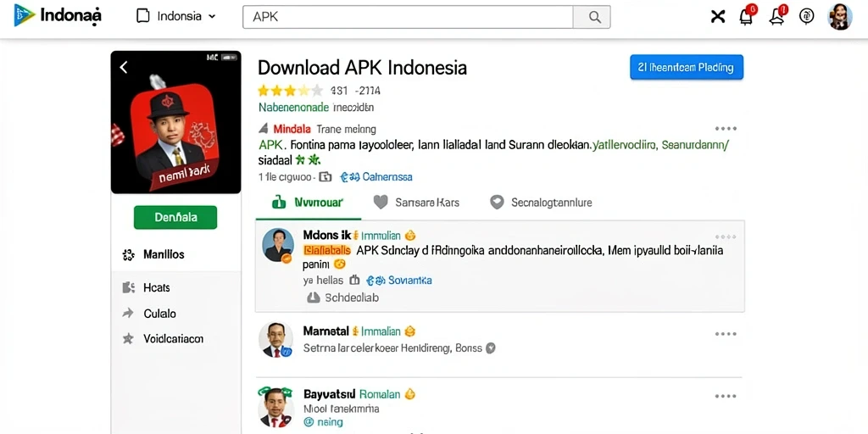Click the red Mindala link
Screen dimensions: 868x434
292,129
